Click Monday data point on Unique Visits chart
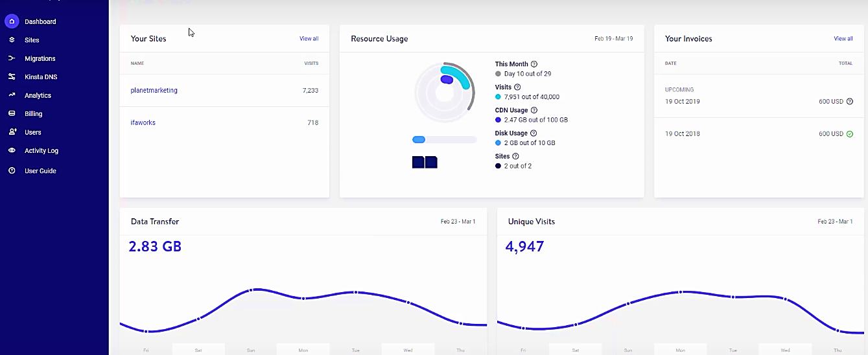868x355 pixels. click(681, 292)
